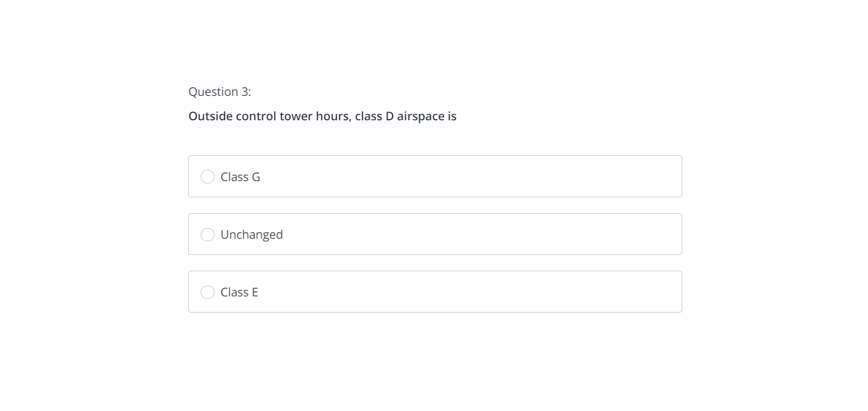Select the Class G radio button
Viewport: 868px width, 411px height.
[208, 177]
